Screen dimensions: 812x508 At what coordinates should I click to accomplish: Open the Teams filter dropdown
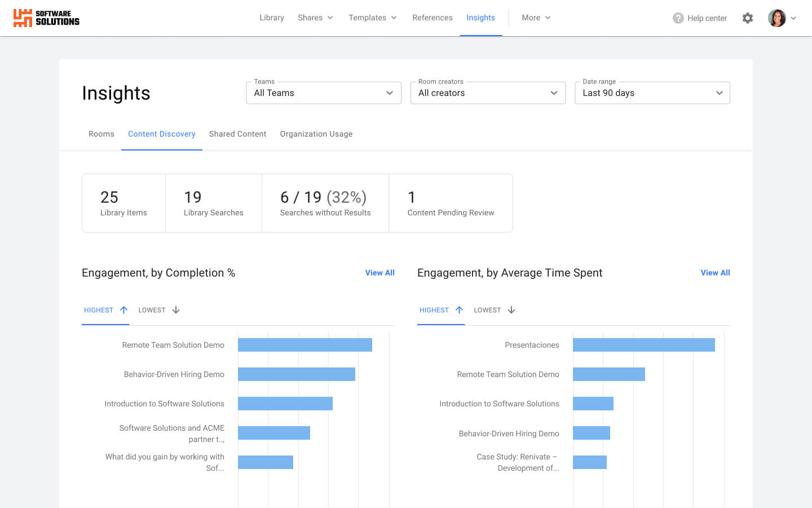[323, 93]
